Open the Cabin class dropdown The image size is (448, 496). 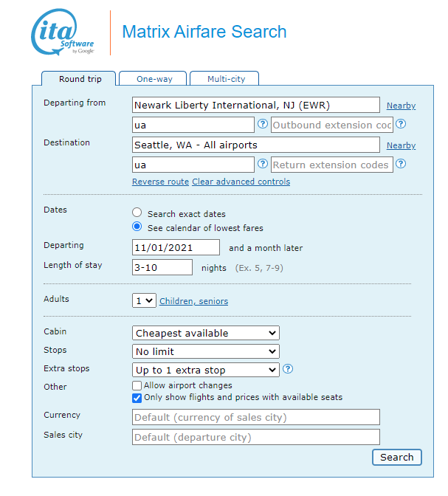tap(206, 334)
